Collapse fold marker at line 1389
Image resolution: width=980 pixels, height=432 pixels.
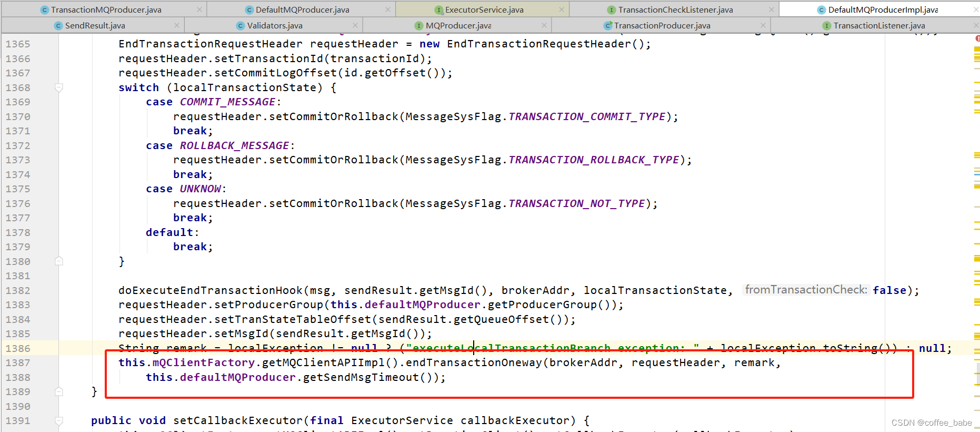[x=59, y=391]
